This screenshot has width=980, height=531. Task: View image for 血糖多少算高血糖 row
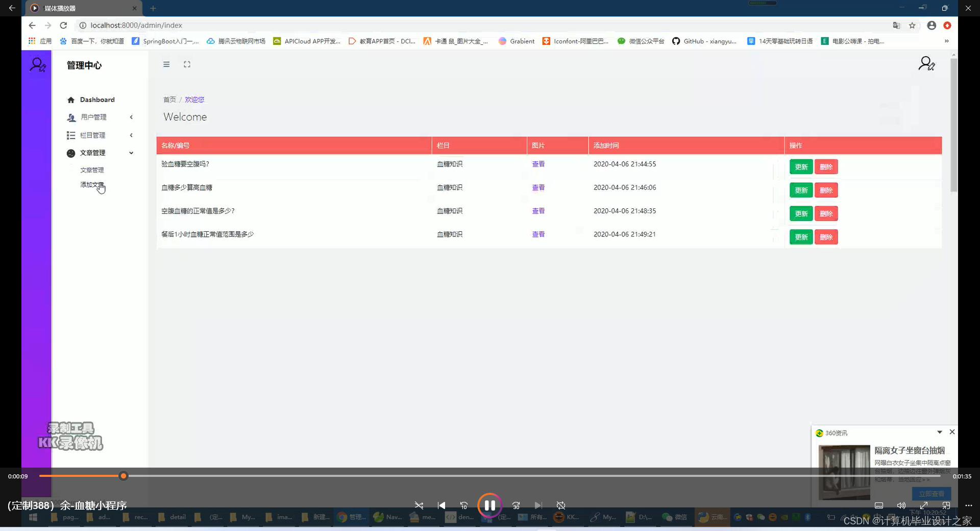tap(538, 187)
